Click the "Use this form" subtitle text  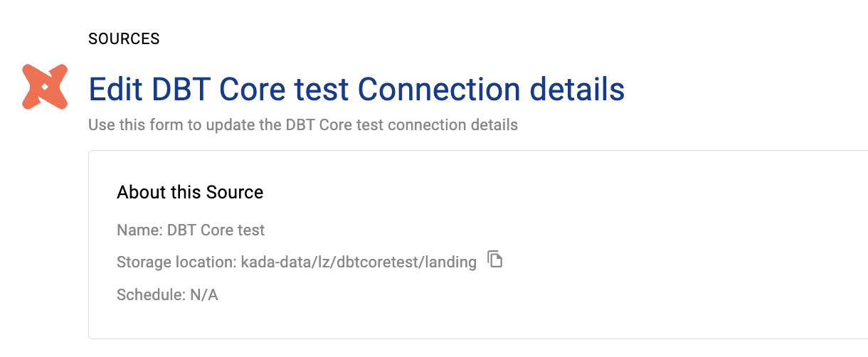click(x=302, y=125)
